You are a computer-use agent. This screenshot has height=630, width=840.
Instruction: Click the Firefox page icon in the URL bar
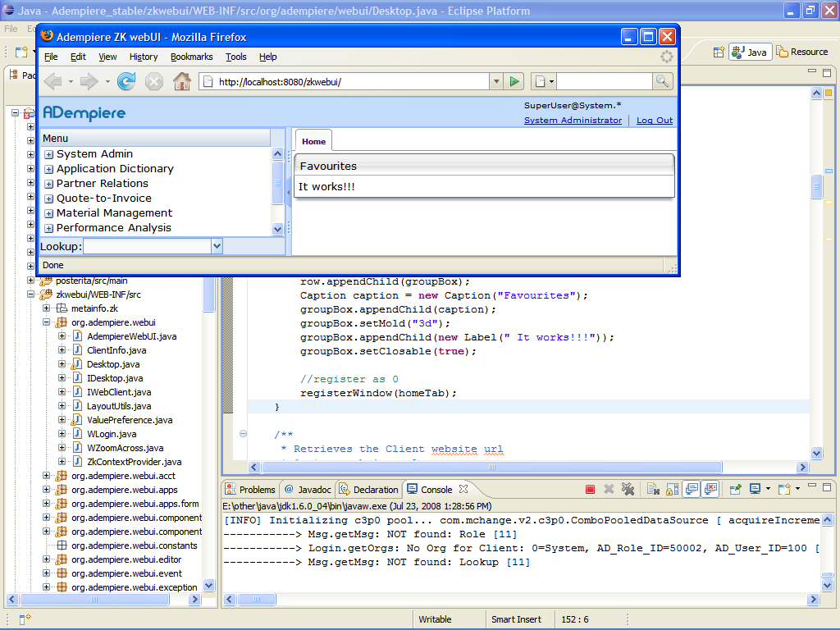coord(209,81)
